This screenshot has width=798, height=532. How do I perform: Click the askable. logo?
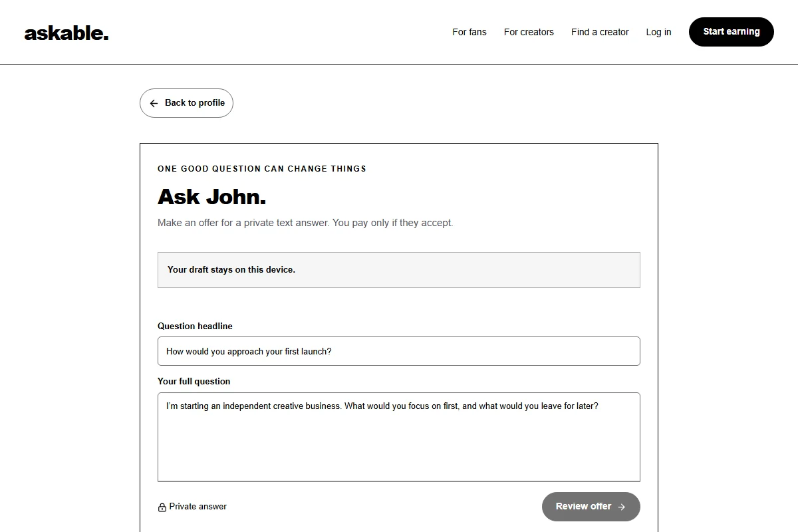66,33
